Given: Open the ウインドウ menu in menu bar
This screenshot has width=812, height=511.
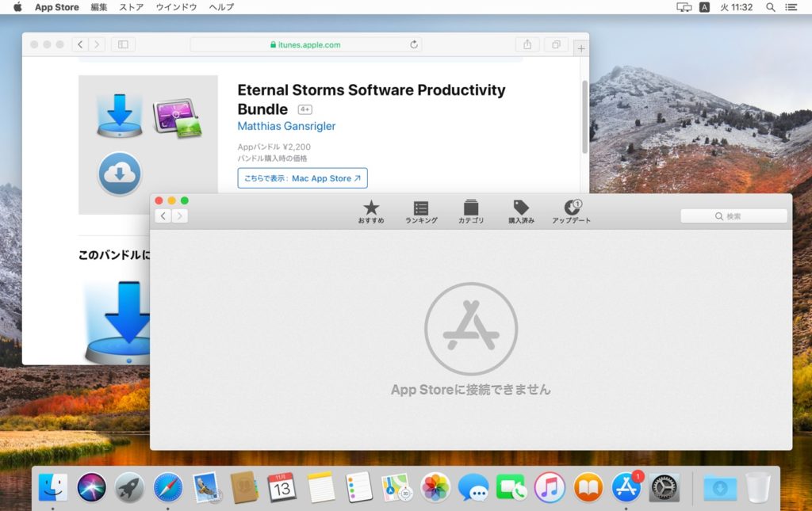Looking at the screenshot, I should [177, 7].
